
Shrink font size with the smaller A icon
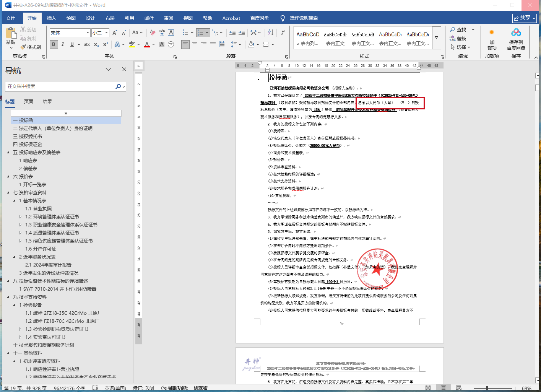point(124,33)
